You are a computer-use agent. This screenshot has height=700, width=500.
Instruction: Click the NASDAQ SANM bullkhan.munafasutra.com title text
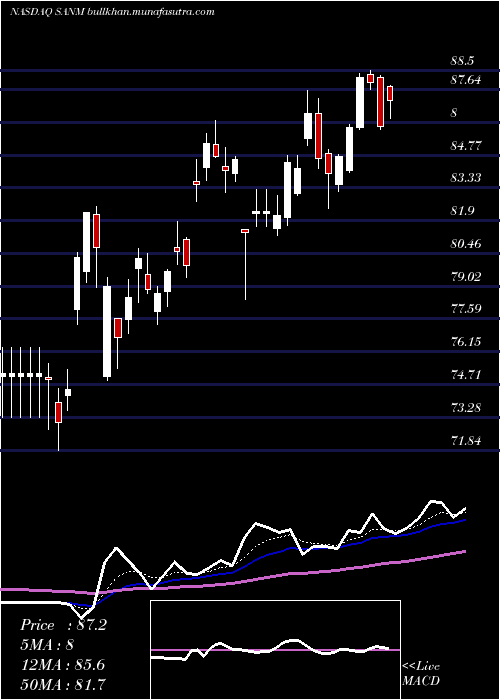point(112,12)
